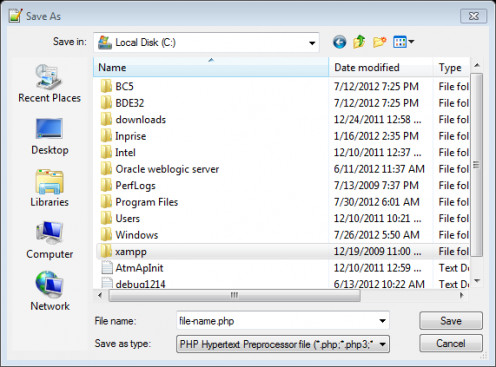Open Recent Places in sidebar
The height and width of the screenshot is (367, 496).
pyautogui.click(x=49, y=83)
